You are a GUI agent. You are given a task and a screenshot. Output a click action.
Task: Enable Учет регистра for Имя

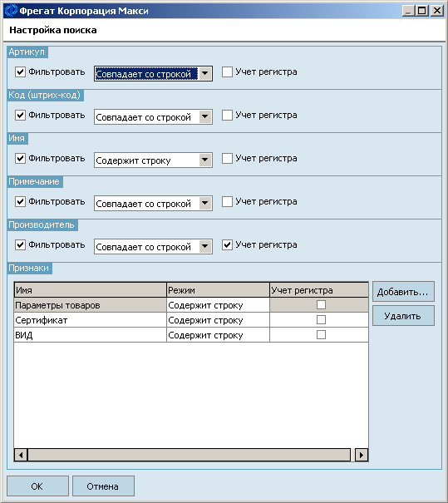point(227,159)
